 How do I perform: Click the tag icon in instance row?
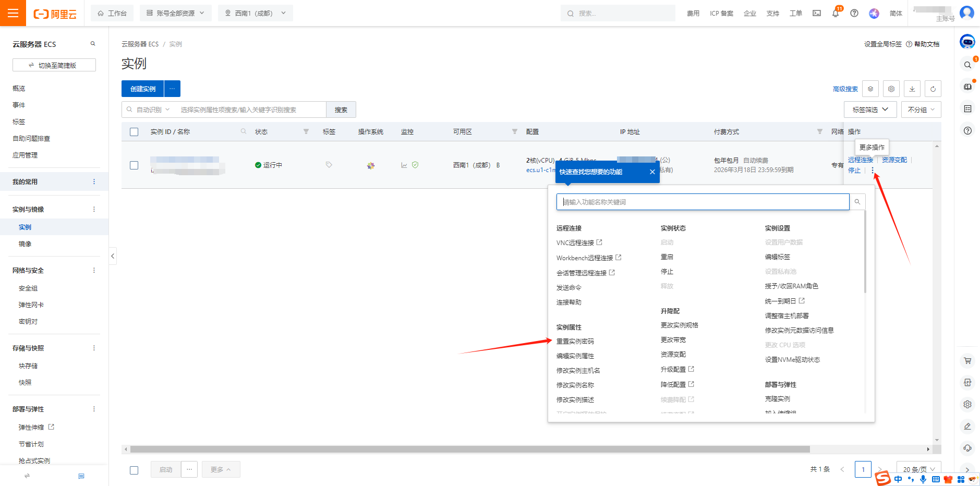tap(329, 165)
